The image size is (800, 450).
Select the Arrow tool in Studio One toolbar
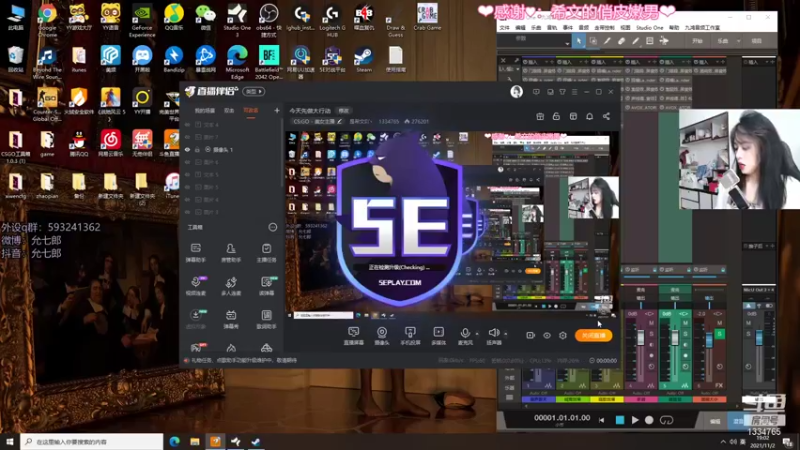(579, 41)
